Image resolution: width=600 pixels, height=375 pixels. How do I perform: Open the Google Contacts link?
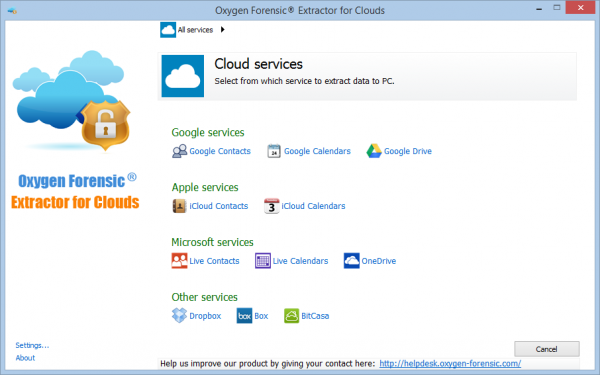tap(220, 151)
